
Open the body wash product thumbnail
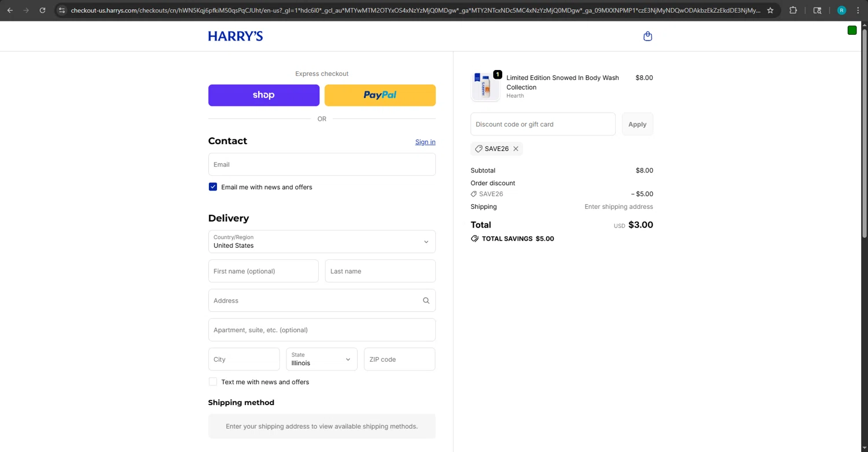coord(485,86)
